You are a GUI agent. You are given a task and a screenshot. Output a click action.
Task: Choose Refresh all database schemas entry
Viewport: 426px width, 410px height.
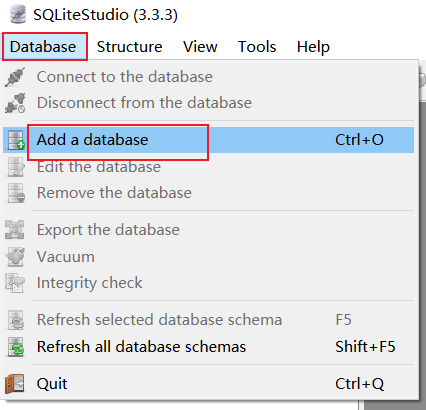pos(209,347)
